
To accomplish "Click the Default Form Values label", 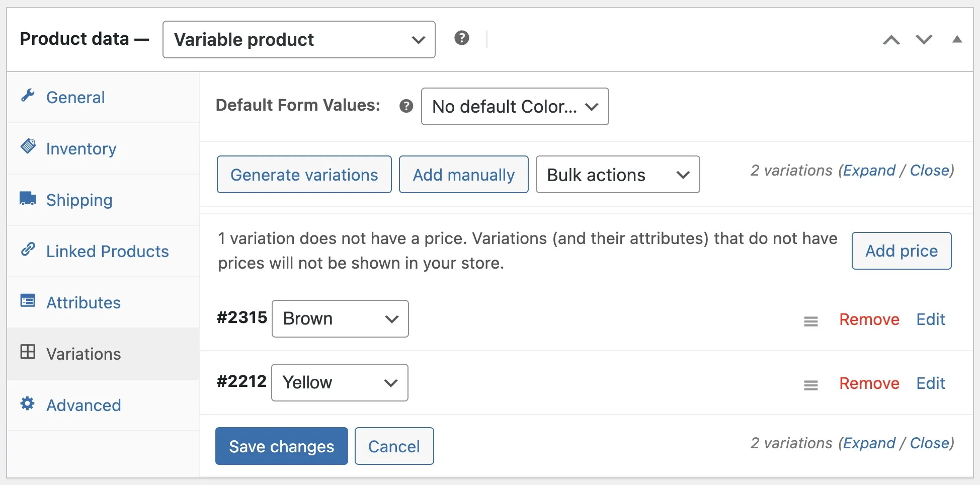I will (298, 105).
